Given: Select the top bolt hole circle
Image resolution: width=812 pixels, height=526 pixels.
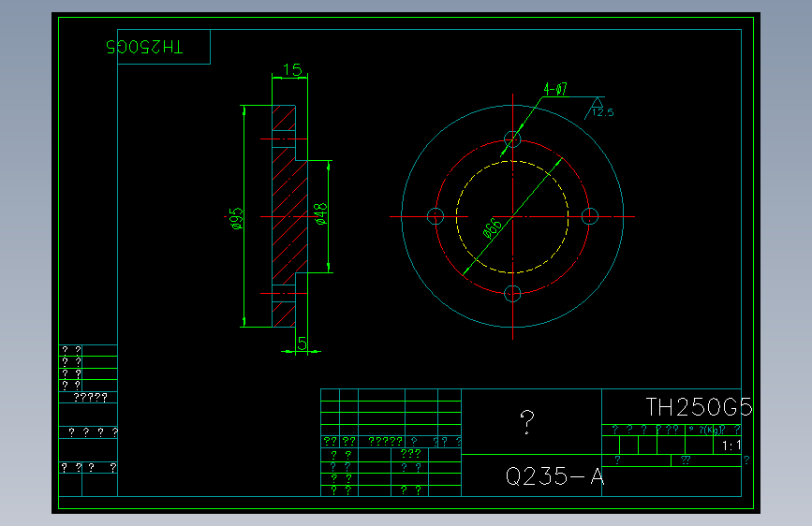Looking at the screenshot, I should [512, 139].
